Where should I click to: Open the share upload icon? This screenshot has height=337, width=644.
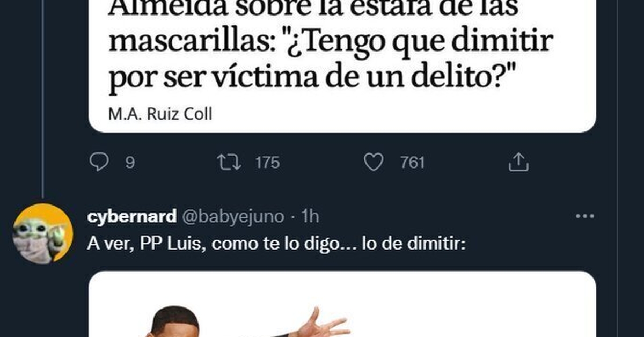coord(518,162)
